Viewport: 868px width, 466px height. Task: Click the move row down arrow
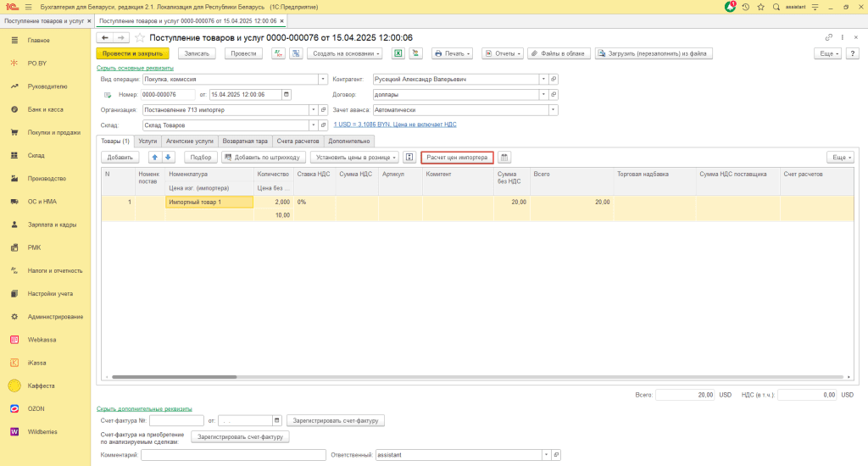click(168, 157)
